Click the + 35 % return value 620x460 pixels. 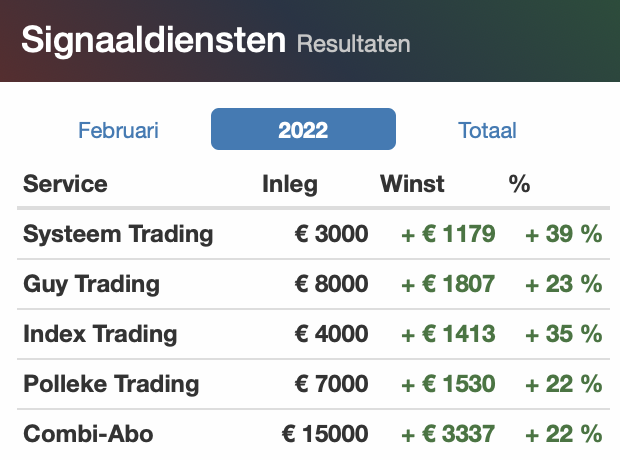564,334
